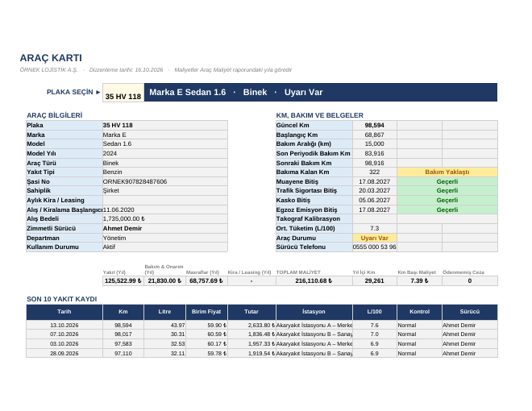Select Alış Bedeli value 1,735,000.00 ₺

coord(165,218)
